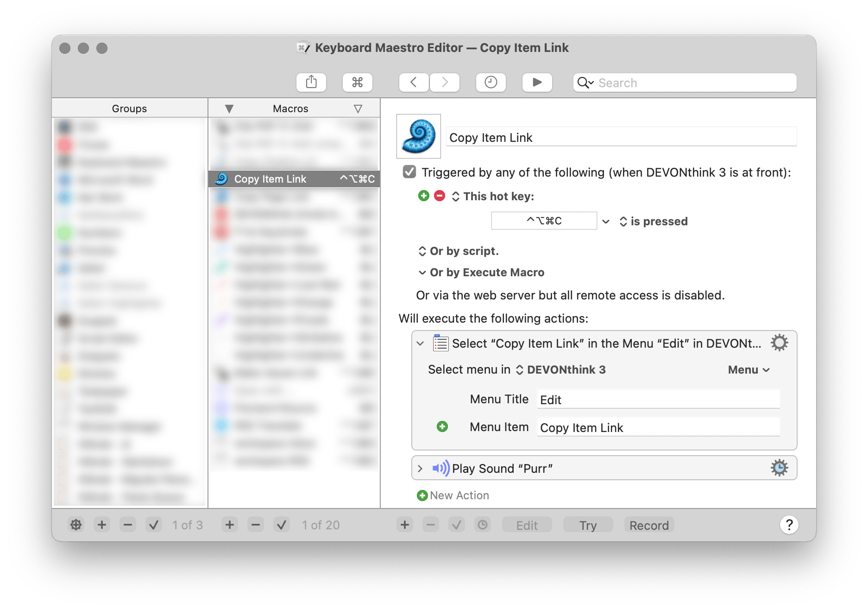Click the Share toolbar icon
Viewport: 868px width, 610px height.
pos(311,83)
